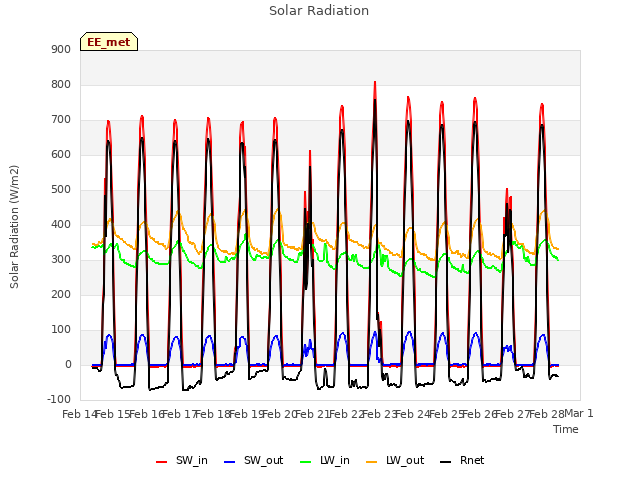Toggle the Rnet legend entry
This screenshot has height=480, width=640.
[462, 460]
